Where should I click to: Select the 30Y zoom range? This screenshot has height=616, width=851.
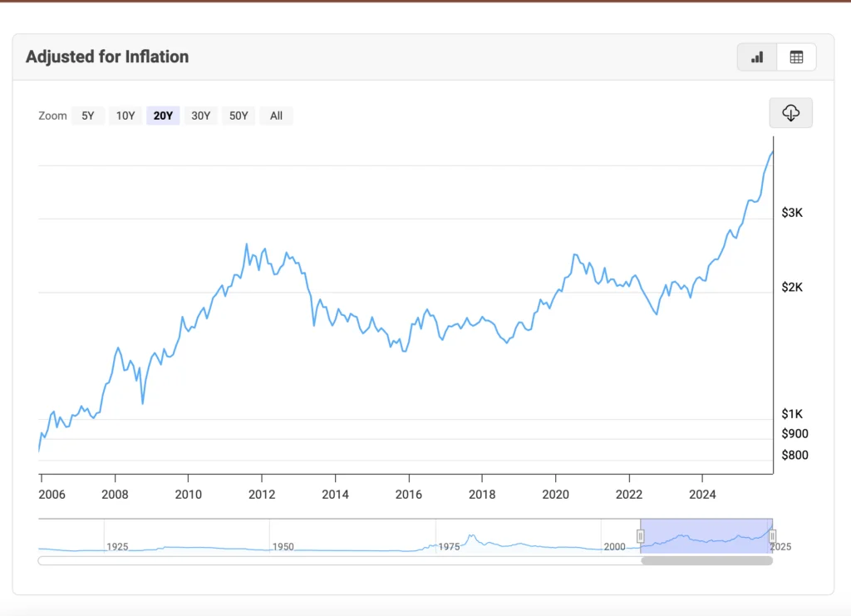pyautogui.click(x=200, y=116)
